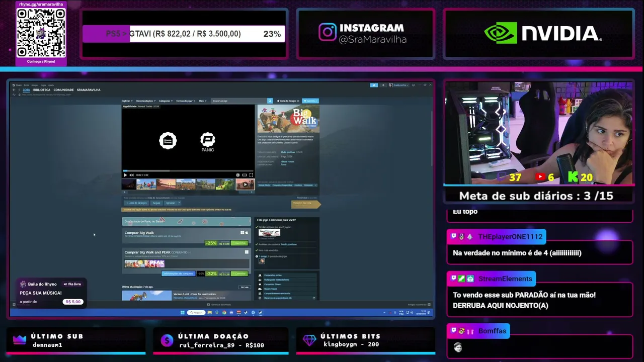Click the add game plus icon at bottom-left
This screenshot has width=644, height=362.
(x=14, y=305)
